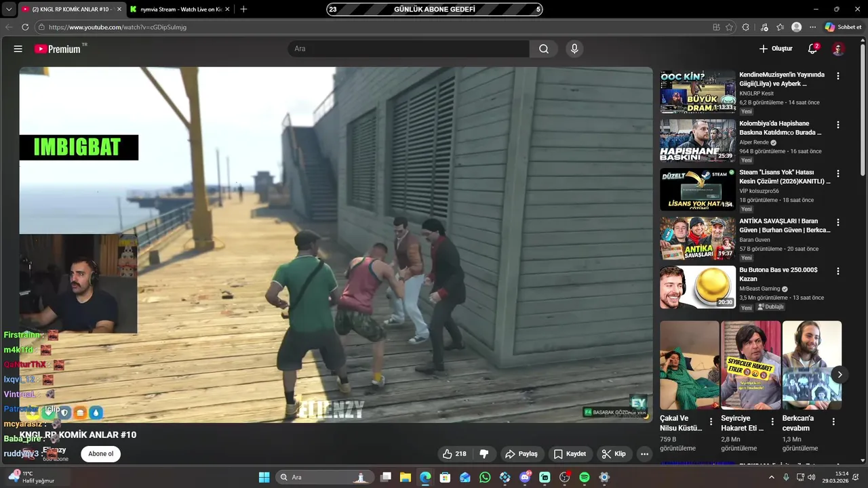Image resolution: width=868 pixels, height=488 pixels.
Task: Open tab actions menu at top left
Action: pos(7,9)
